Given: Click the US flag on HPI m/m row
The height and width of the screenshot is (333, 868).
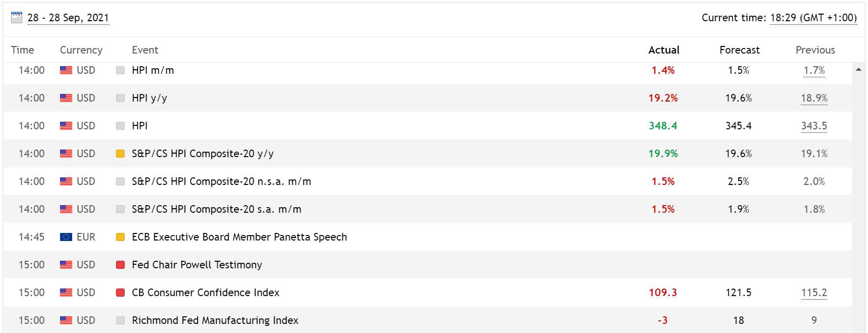Looking at the screenshot, I should tap(66, 70).
